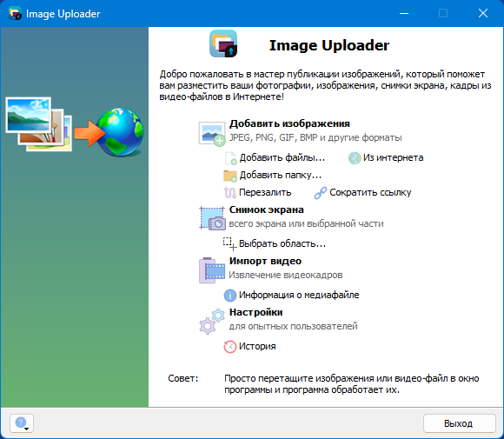Click Добавить файлы... link
Viewport: 504px width, 439px height.
[x=282, y=157]
